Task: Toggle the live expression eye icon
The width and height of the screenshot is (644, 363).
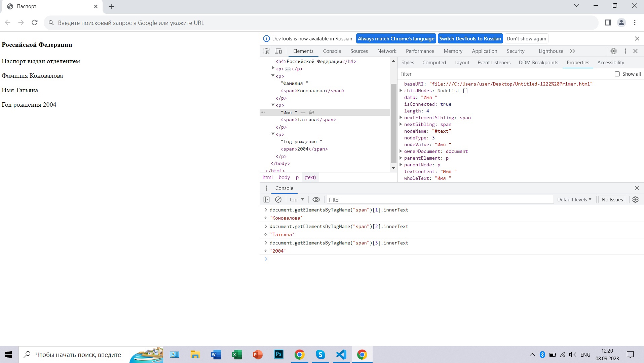Action: coord(316,200)
